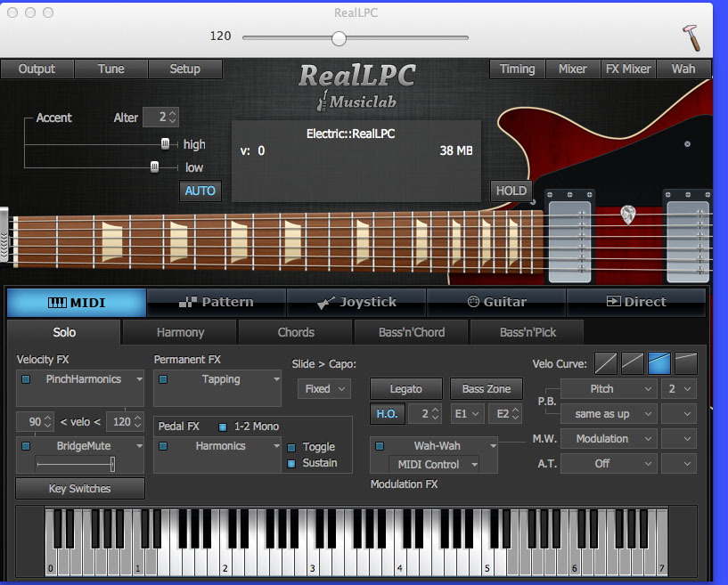Click the Accent high slider handle
The image size is (728, 585).
tap(165, 144)
